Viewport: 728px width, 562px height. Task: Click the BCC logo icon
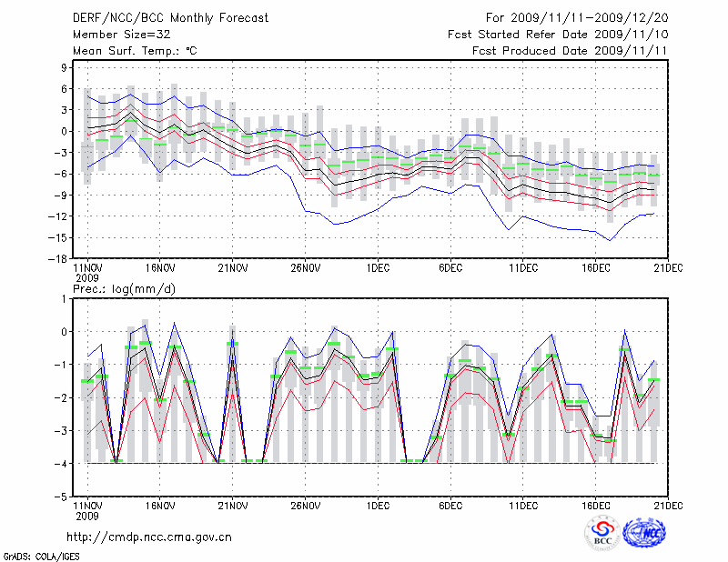pos(602,534)
